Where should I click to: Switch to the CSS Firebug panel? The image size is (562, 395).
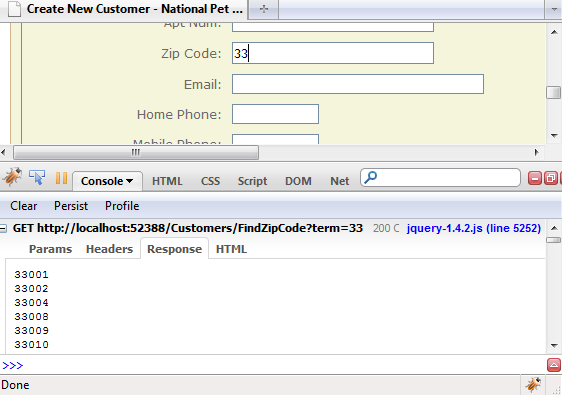(210, 181)
